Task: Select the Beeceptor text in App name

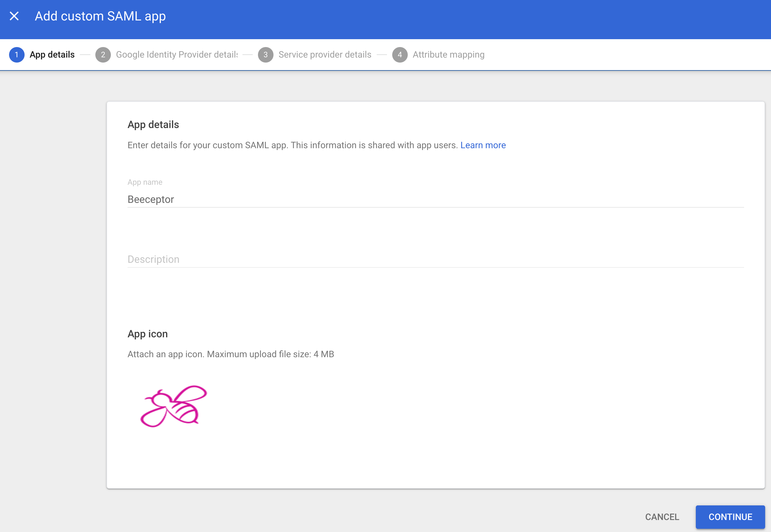Action: pyautogui.click(x=151, y=199)
